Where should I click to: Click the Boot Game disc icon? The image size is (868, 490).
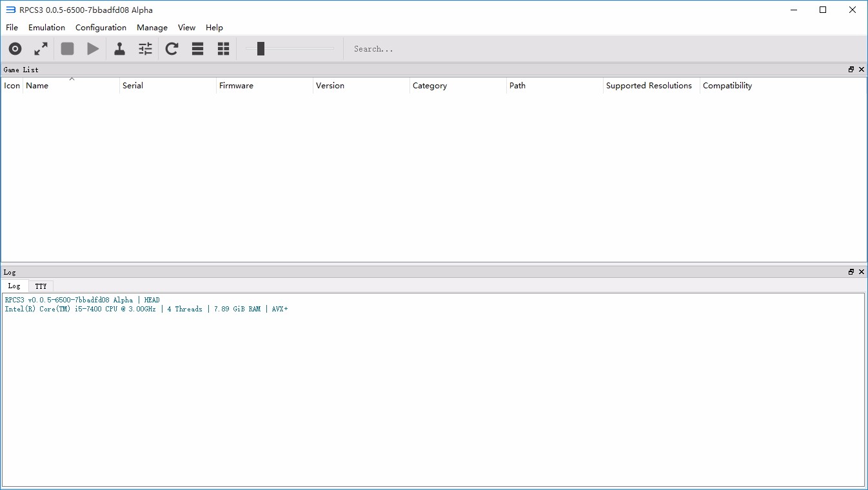tap(15, 49)
